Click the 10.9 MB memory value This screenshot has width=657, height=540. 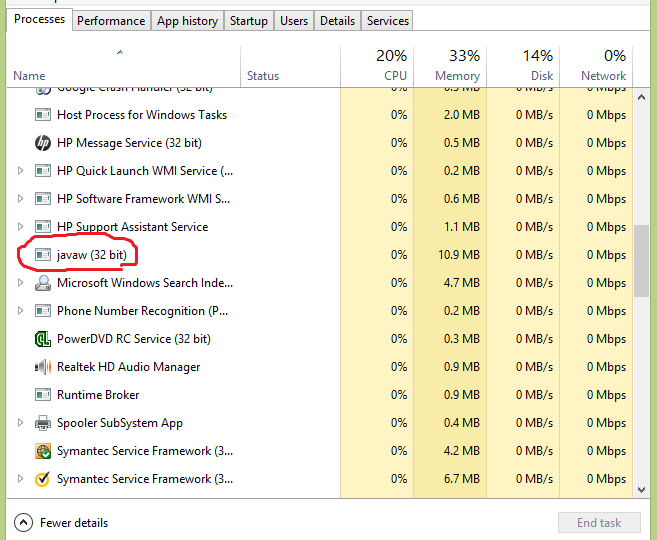point(459,255)
